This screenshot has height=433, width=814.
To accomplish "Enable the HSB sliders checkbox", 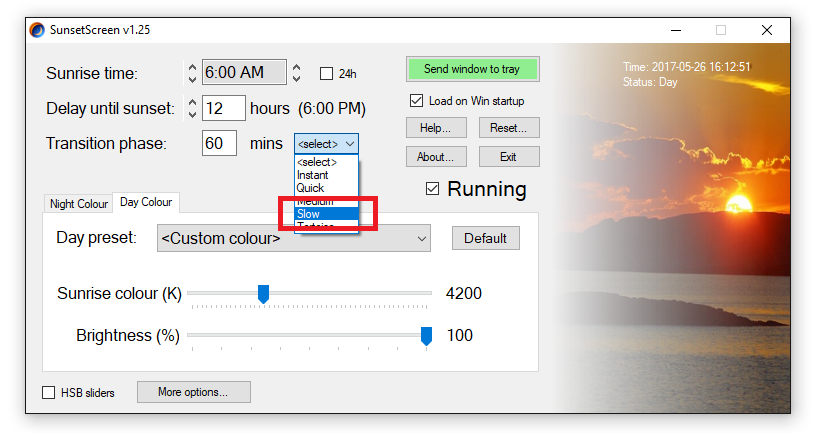I will [48, 393].
